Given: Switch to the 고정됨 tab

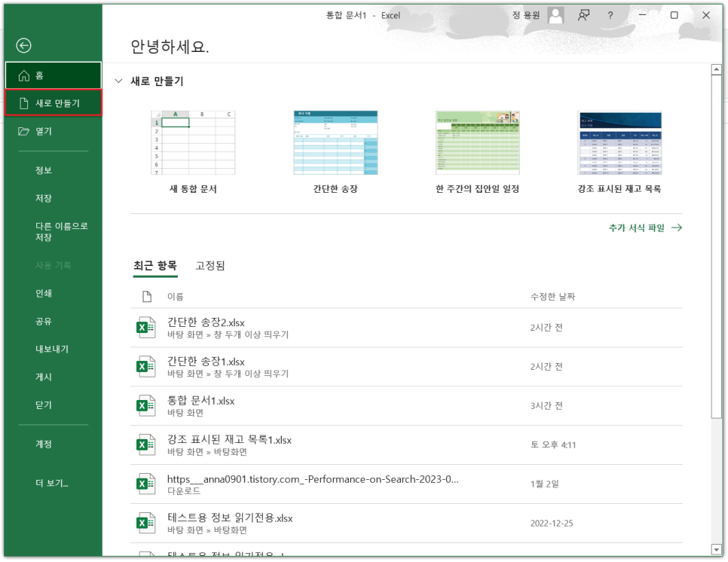Looking at the screenshot, I should (210, 266).
